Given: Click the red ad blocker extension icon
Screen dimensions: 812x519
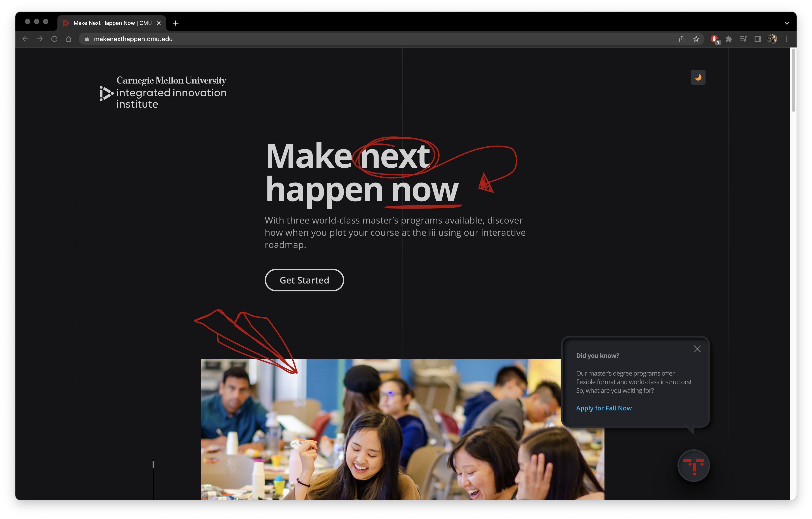Looking at the screenshot, I should point(714,39).
